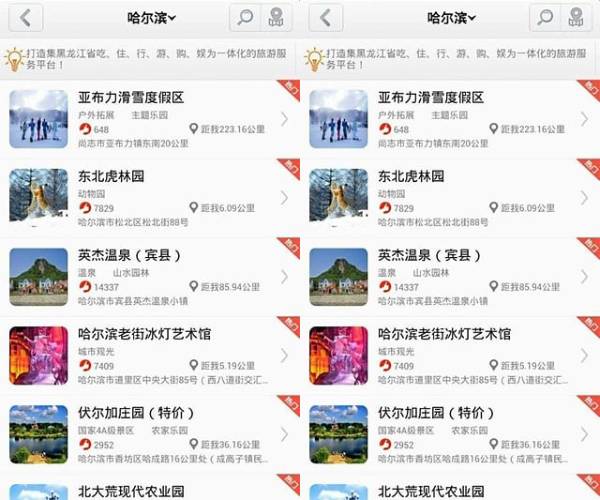Click lightbulb tip icon in left banner
The width and height of the screenshot is (600, 500).
coord(14,59)
